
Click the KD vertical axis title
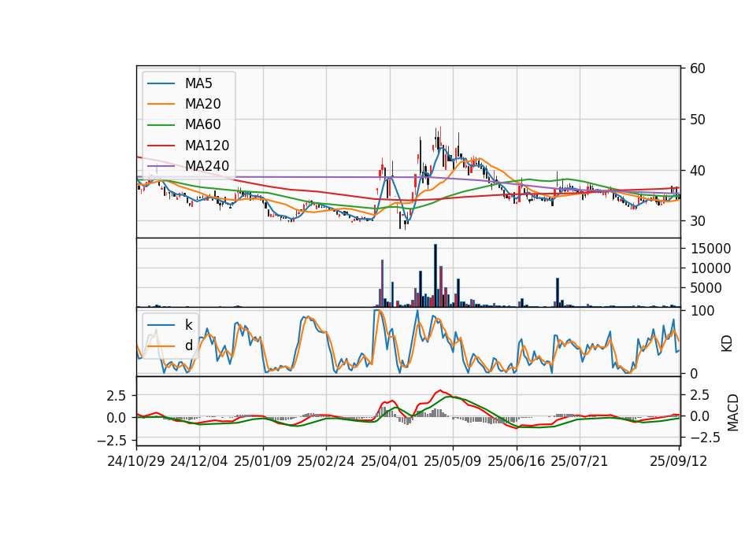[727, 344]
